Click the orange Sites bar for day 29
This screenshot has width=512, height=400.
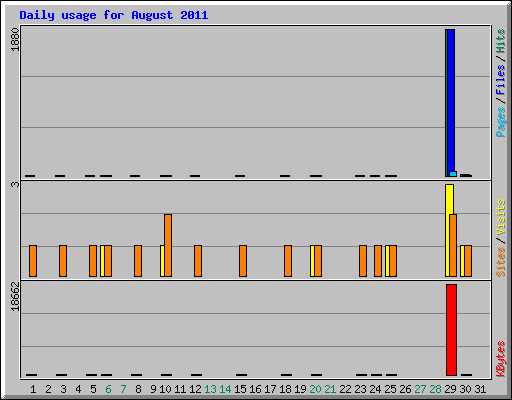point(453,245)
